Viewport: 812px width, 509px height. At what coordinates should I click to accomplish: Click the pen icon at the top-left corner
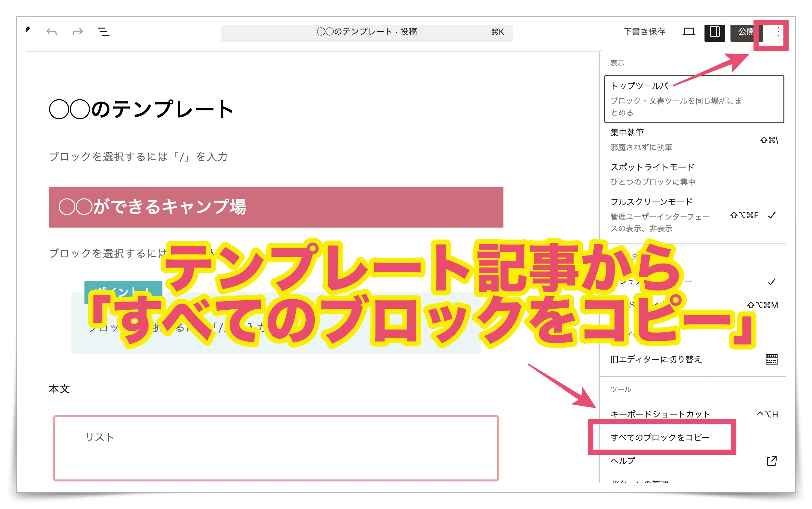28,29
